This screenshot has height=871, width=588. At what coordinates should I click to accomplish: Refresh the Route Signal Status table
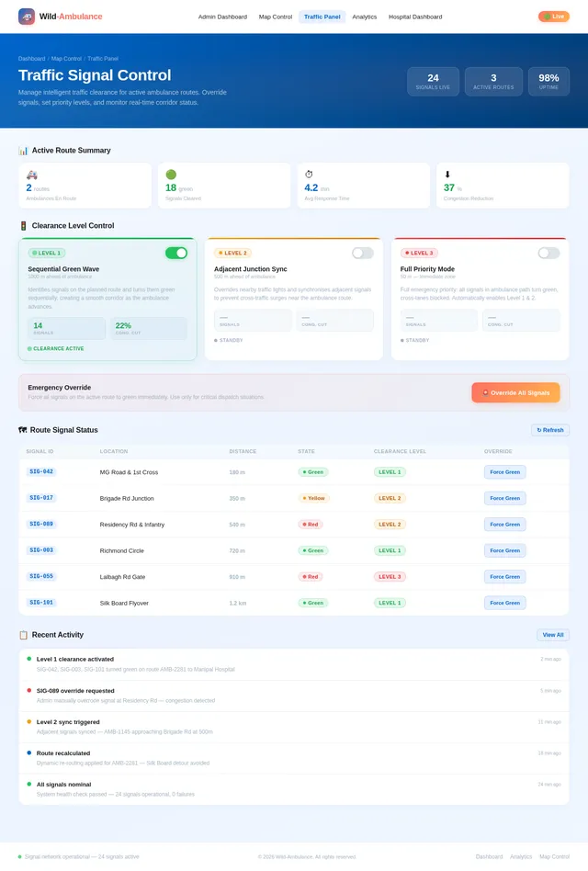click(550, 430)
